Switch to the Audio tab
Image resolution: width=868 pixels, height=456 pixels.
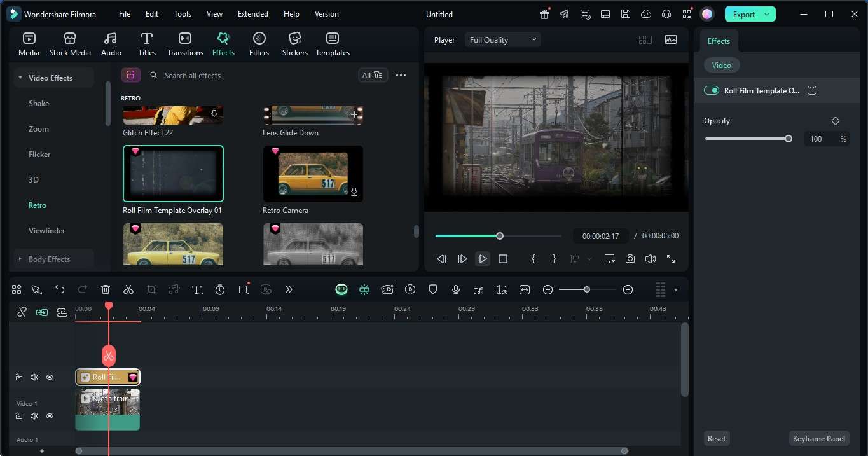(x=111, y=45)
